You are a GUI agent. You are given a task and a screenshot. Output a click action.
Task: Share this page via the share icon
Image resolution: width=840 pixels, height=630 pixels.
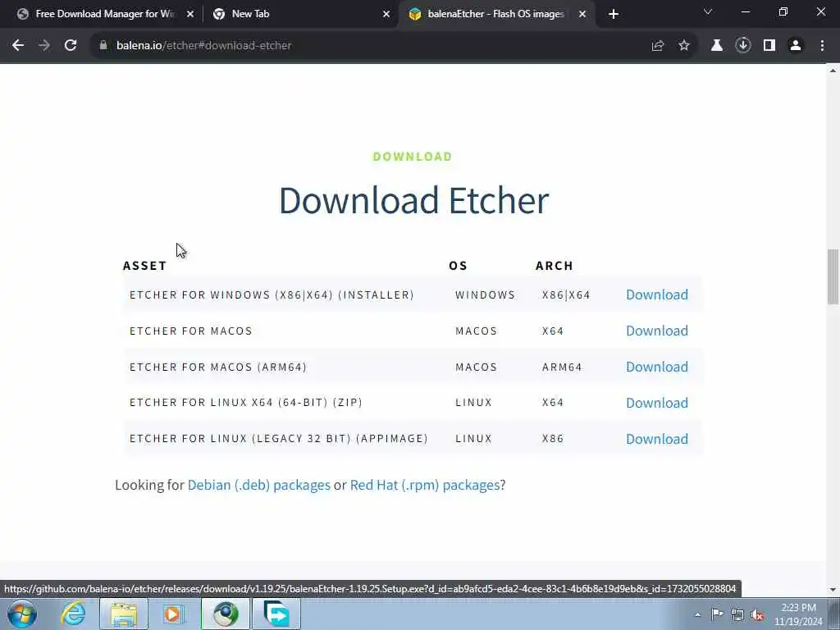pyautogui.click(x=658, y=46)
